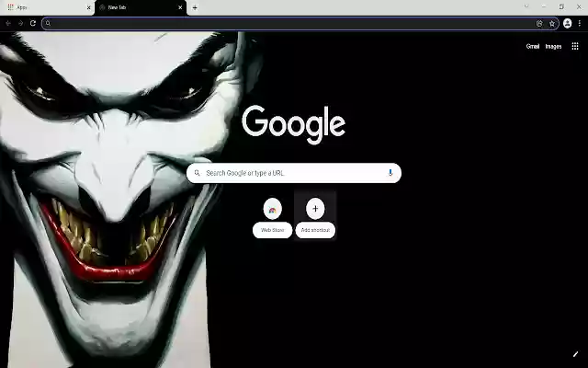Image resolution: width=588 pixels, height=368 pixels.
Task: Select the New Tab tab
Action: pyautogui.click(x=141, y=7)
